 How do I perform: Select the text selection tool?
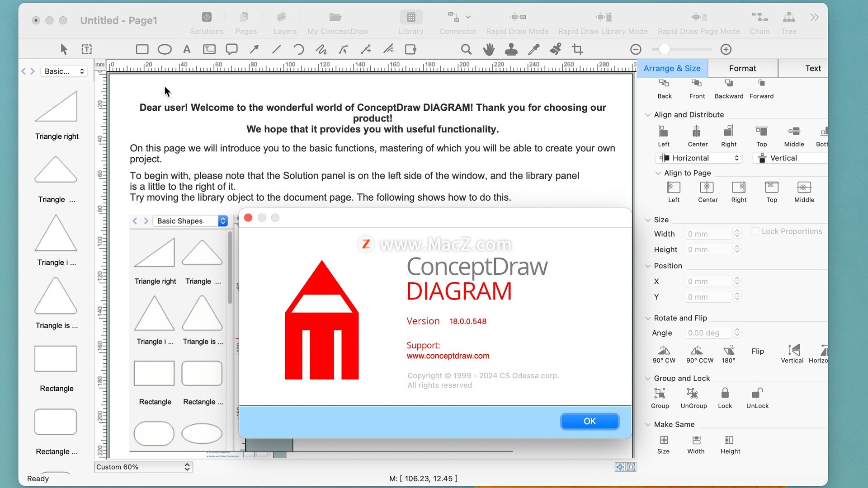pyautogui.click(x=86, y=49)
